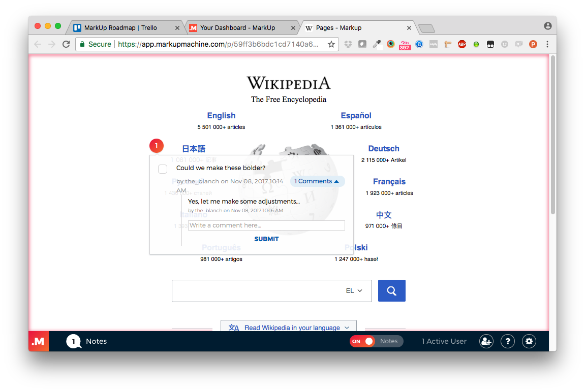Check the note resolve checkbox
The image size is (585, 392).
(163, 169)
